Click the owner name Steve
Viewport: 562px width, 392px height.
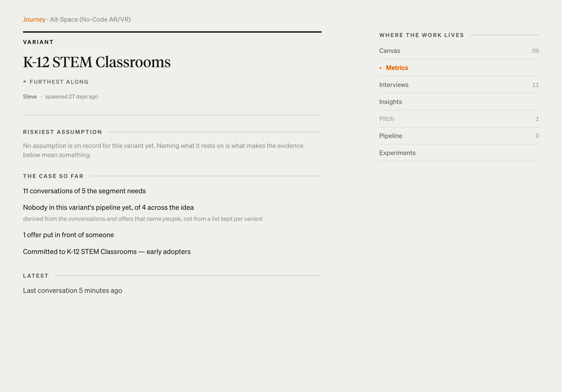point(30,97)
